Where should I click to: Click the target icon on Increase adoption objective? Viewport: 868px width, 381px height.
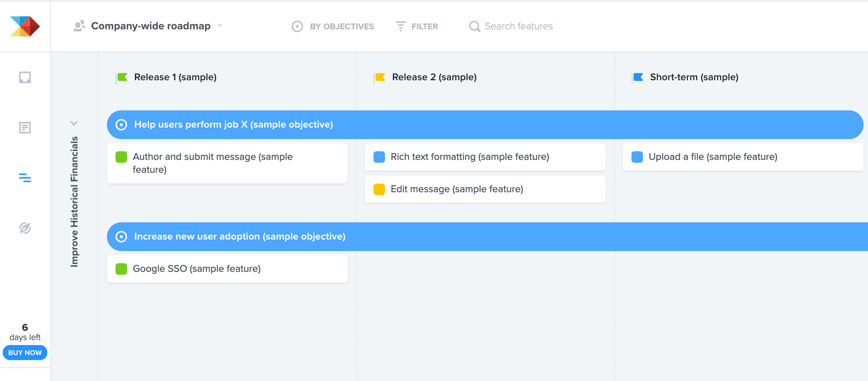[122, 237]
